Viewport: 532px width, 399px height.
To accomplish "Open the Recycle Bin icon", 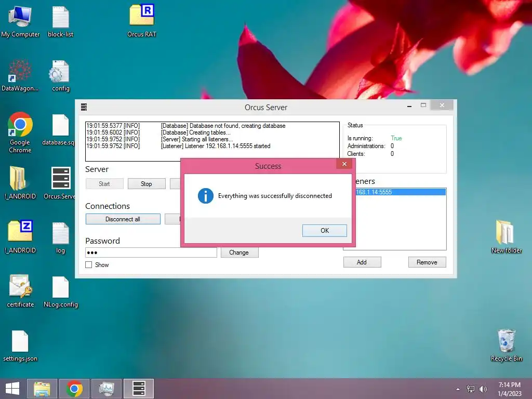I will click(x=506, y=345).
